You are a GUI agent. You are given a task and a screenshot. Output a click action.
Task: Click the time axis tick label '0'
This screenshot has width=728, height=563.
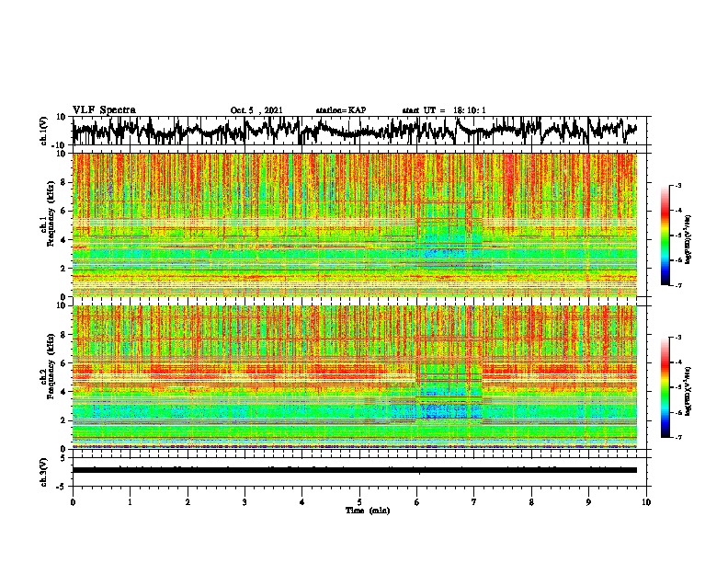tap(73, 502)
